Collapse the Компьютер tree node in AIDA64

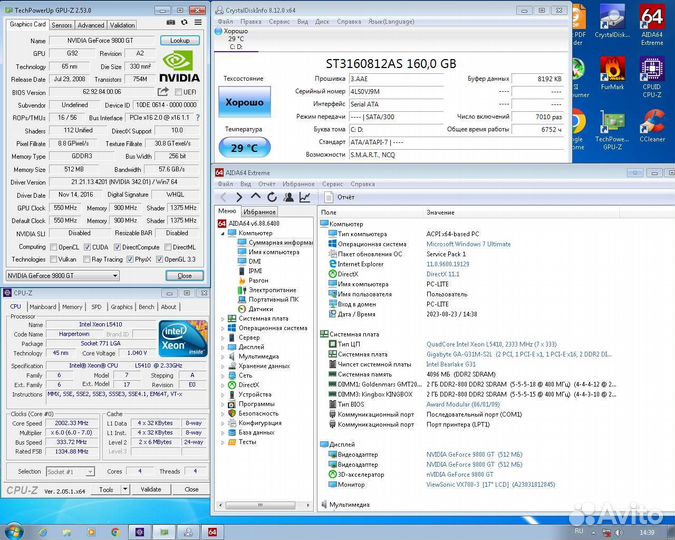click(x=223, y=233)
